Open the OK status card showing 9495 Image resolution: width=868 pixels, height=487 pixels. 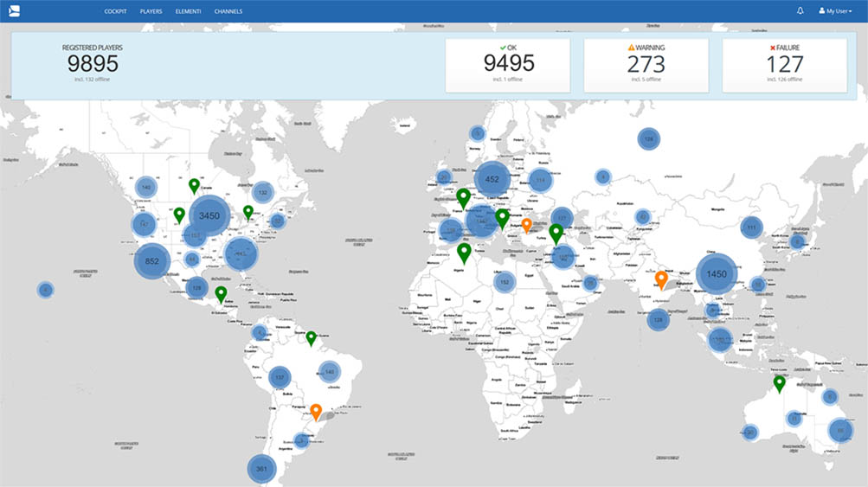[x=508, y=65]
